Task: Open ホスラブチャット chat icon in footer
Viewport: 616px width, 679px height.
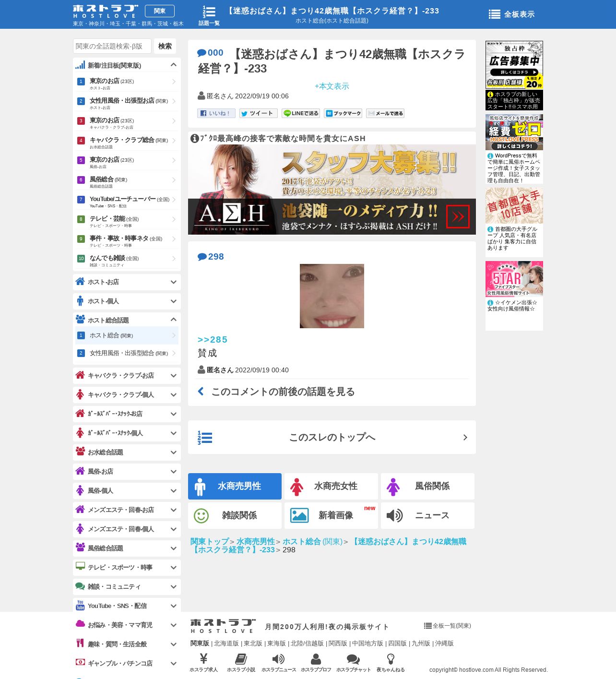Action: pyautogui.click(x=353, y=659)
